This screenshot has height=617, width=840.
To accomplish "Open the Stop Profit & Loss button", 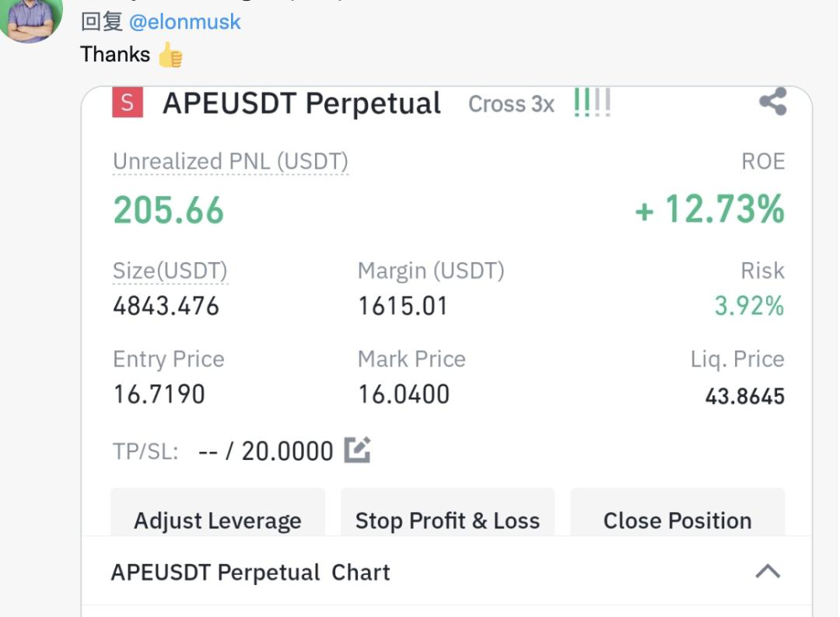I will coord(447,520).
